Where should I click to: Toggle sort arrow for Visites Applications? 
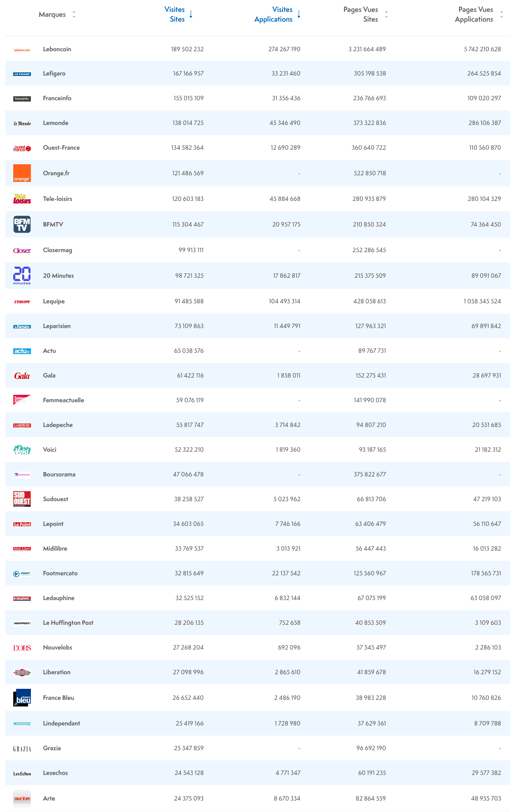[x=299, y=15]
